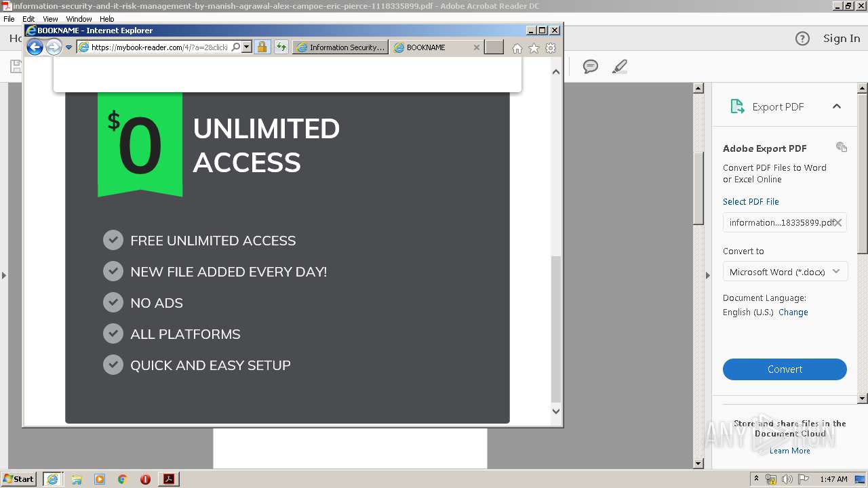The image size is (868, 488).
Task: Click QUICK AND EASY SETUP text
Action: pyautogui.click(x=210, y=365)
